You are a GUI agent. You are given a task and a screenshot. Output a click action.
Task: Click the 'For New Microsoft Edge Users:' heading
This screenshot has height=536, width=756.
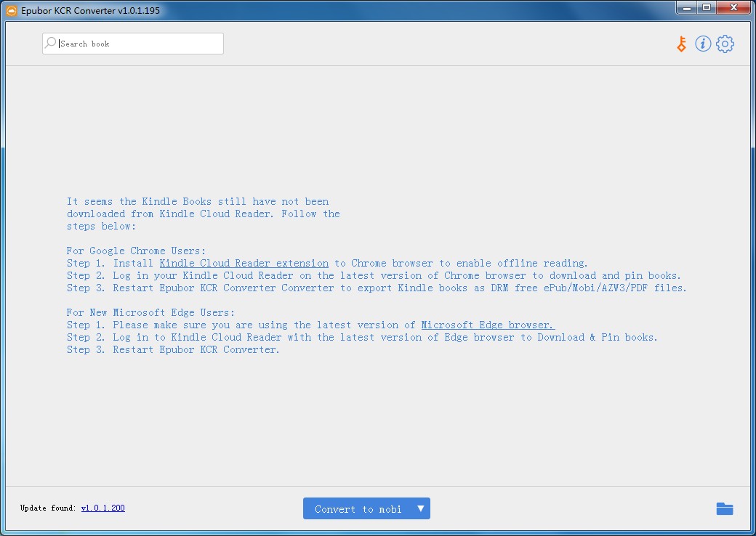coord(150,312)
